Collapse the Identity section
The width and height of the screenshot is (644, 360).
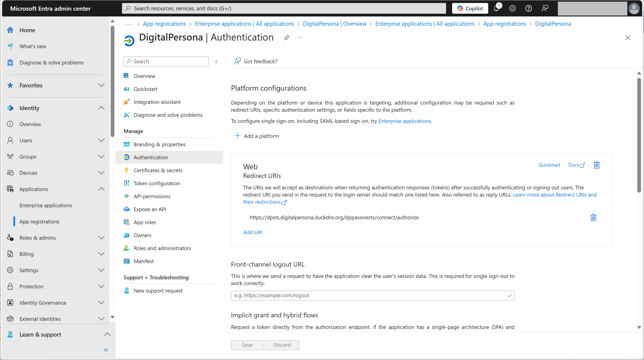[x=101, y=108]
